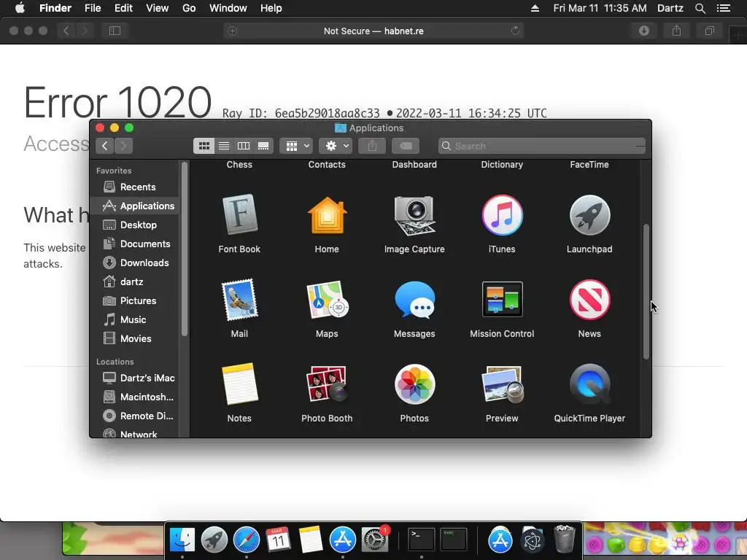Click the Safari Share toolbar button
The image size is (747, 560).
pyautogui.click(x=676, y=31)
